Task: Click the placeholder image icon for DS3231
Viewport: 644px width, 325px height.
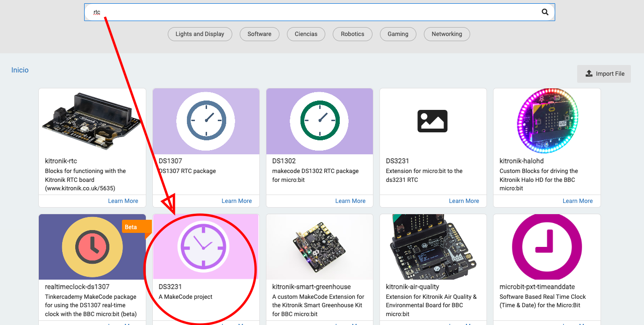Action: pos(432,121)
